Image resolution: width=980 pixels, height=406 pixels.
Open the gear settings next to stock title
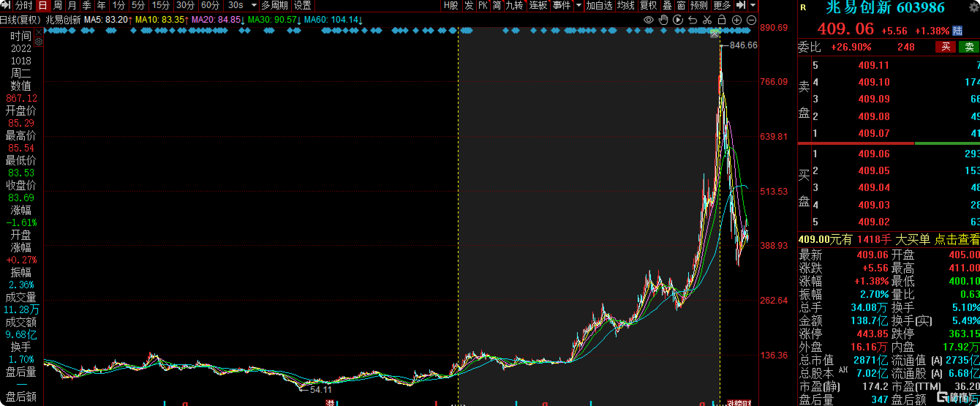(974, 8)
